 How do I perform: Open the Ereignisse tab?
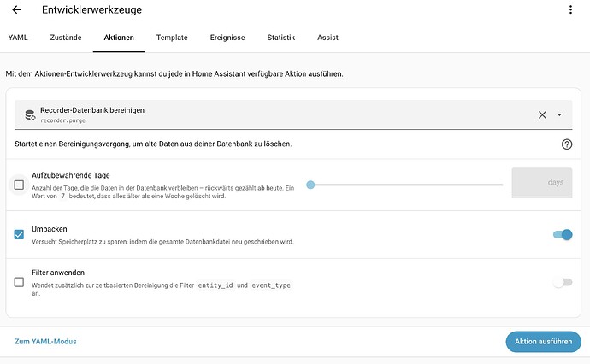[227, 38]
